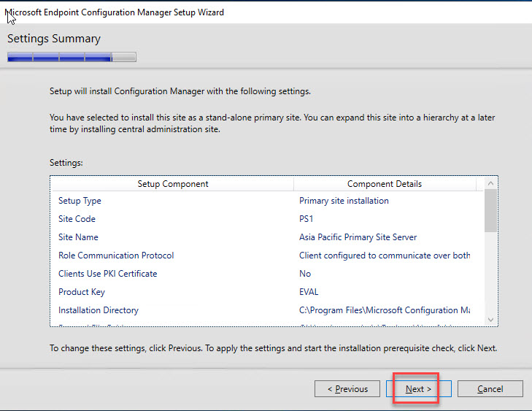Click the EVAL product key value
This screenshot has height=411, width=532.
coord(309,292)
